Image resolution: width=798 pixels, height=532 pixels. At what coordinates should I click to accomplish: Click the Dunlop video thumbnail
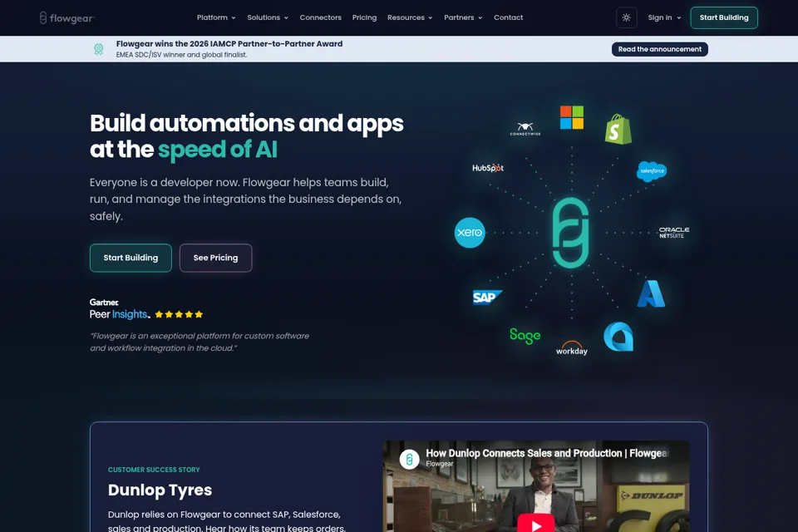pos(536,486)
